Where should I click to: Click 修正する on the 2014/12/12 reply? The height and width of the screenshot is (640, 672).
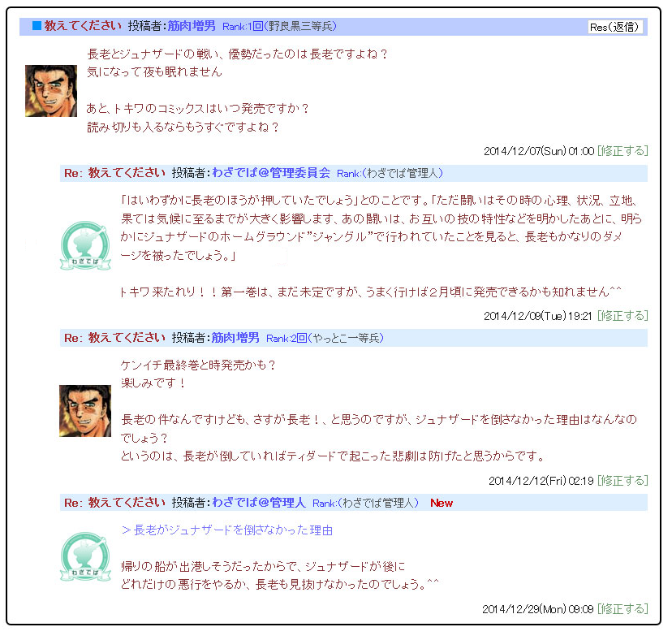point(622,481)
